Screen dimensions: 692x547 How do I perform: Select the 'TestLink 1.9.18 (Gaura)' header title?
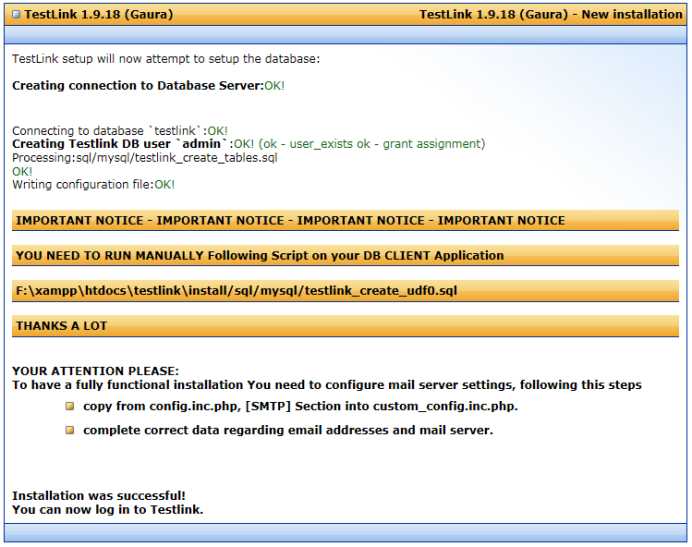point(98,15)
